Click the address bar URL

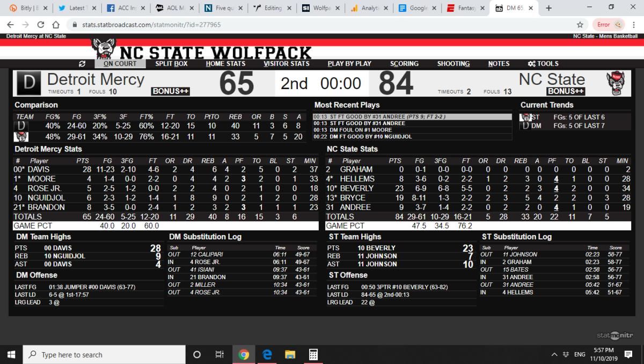[152, 25]
